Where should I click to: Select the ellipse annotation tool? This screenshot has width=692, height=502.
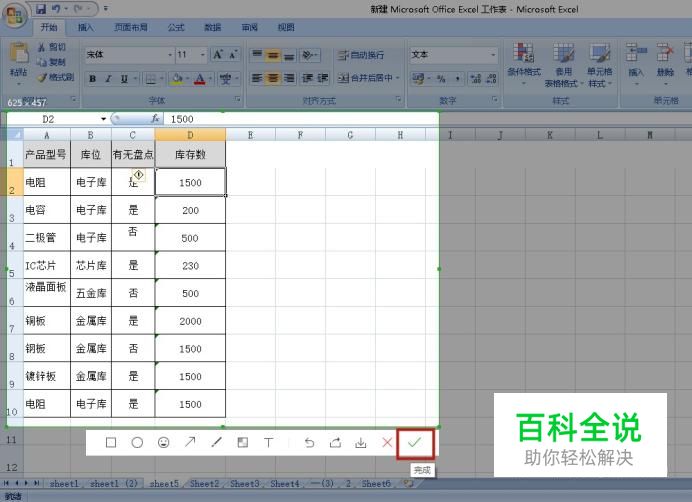(137, 442)
